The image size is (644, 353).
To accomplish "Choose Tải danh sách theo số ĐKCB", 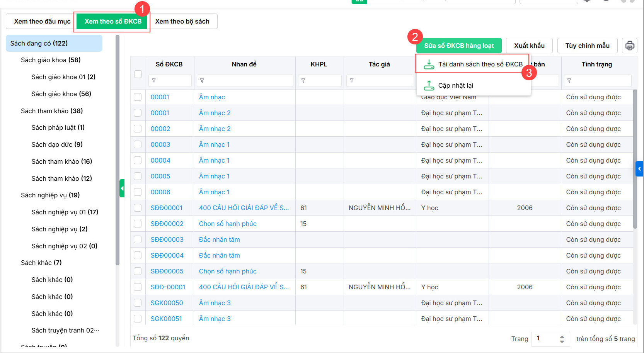I will pos(473,64).
